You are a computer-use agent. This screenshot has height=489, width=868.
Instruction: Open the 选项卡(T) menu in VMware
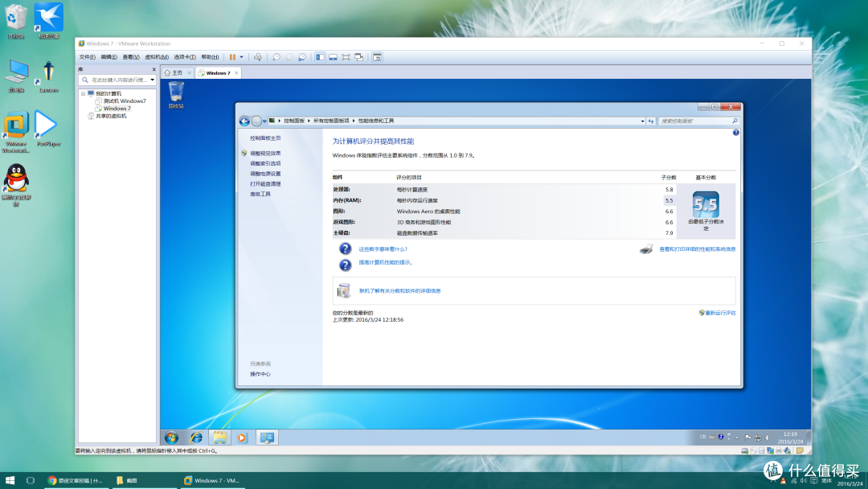[184, 57]
